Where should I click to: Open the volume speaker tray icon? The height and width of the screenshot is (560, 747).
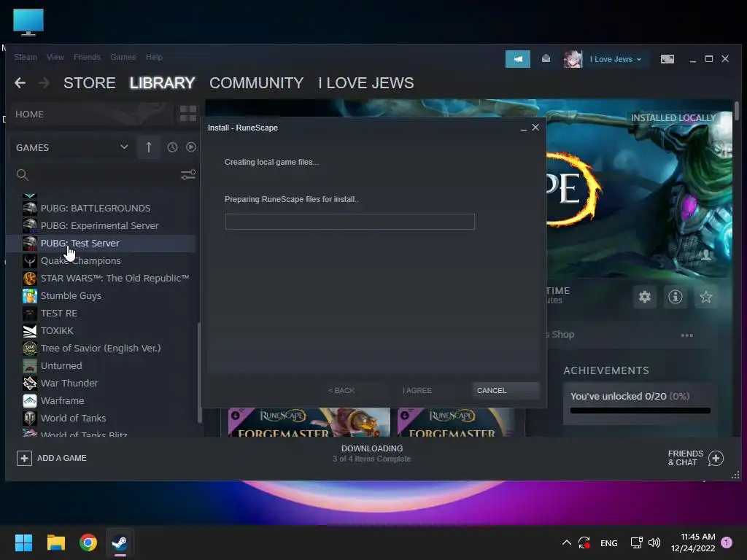coord(654,542)
